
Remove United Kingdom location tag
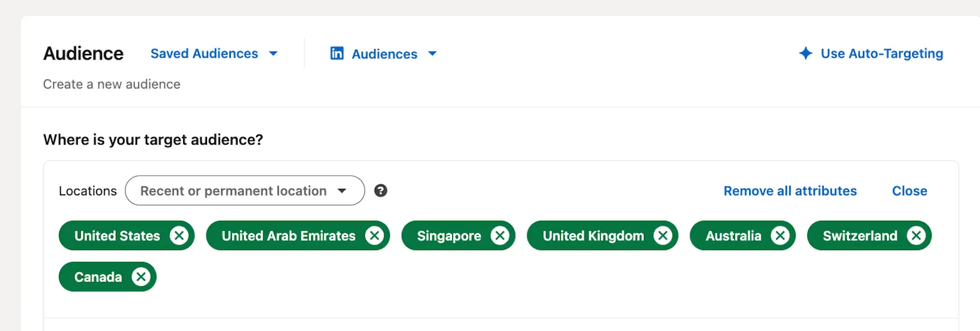[663, 236]
